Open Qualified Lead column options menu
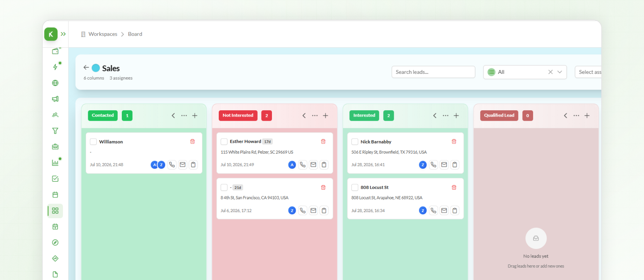The image size is (644, 280). [x=576, y=115]
